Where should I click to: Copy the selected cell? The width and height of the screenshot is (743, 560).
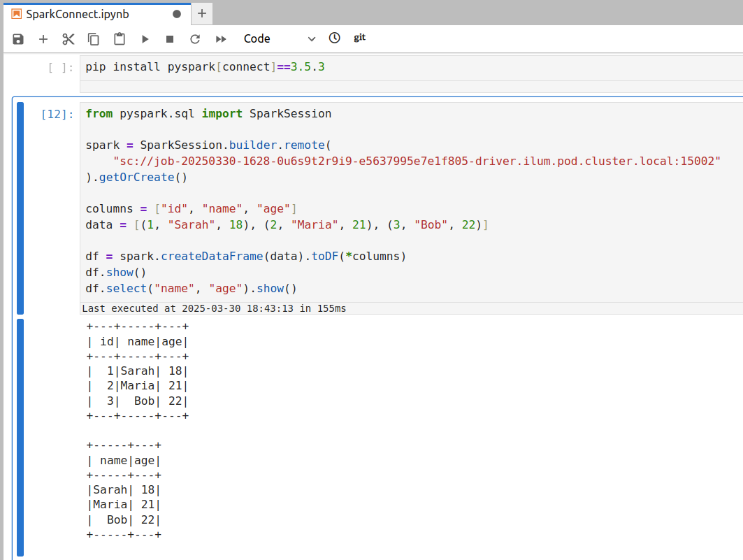[93, 38]
